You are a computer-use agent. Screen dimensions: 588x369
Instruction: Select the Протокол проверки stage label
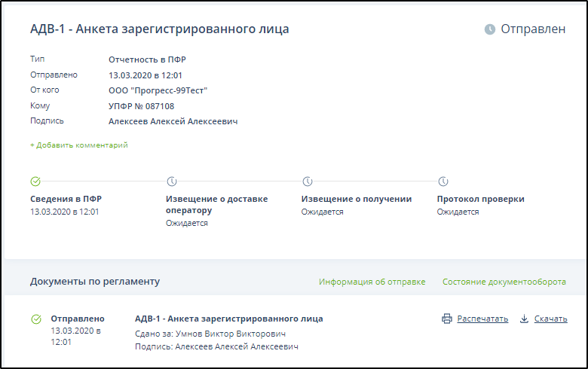[x=480, y=199]
